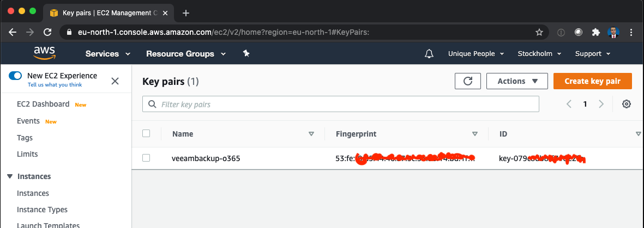The height and width of the screenshot is (228, 644).
Task: Open the Services dropdown
Action: pyautogui.click(x=108, y=54)
